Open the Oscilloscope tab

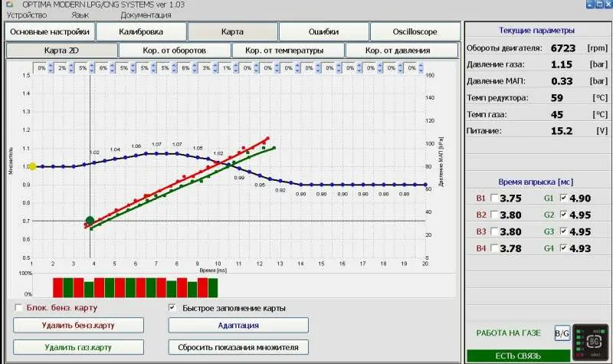click(x=415, y=32)
